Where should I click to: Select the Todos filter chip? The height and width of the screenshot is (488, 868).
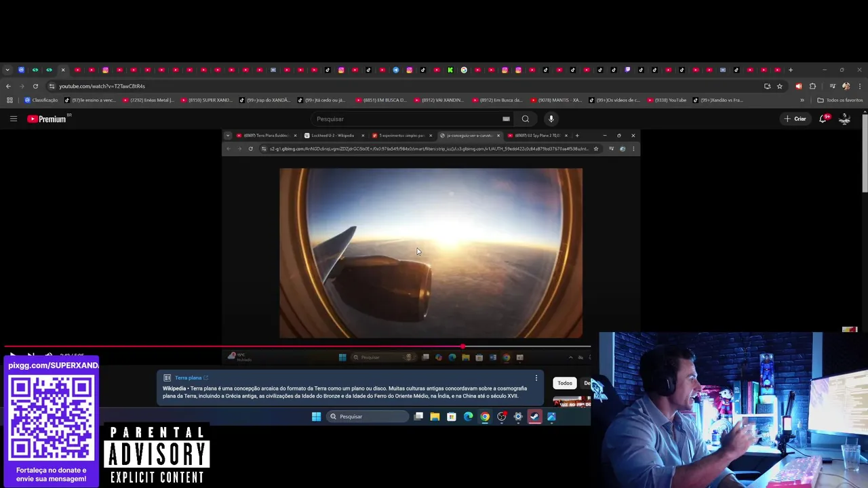point(565,383)
